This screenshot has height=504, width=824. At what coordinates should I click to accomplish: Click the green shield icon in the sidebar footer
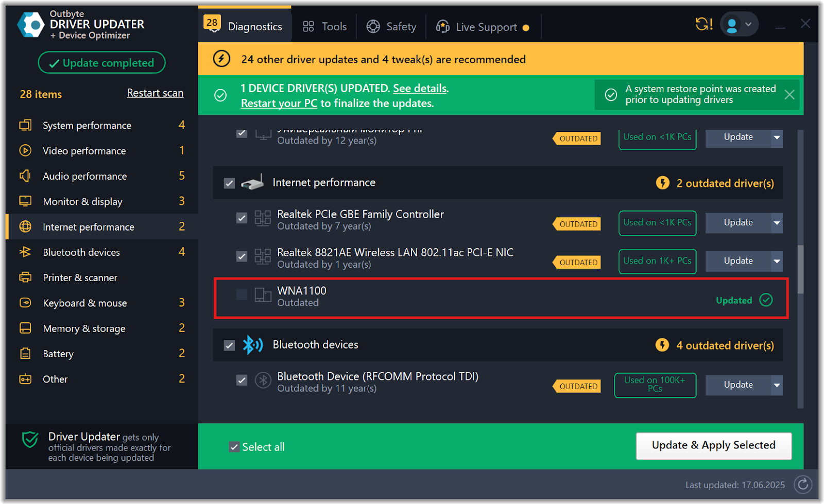pos(30,440)
